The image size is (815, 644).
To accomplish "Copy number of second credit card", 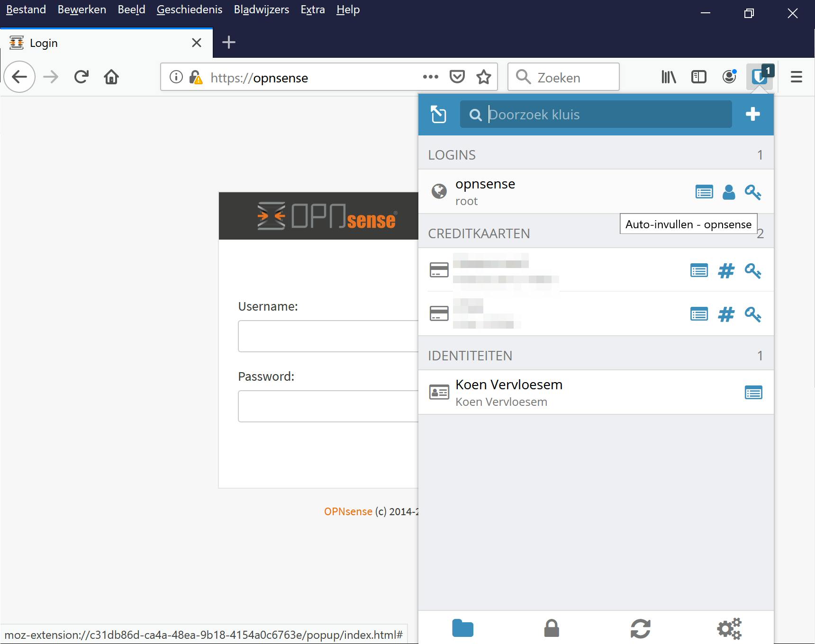I will 726,314.
